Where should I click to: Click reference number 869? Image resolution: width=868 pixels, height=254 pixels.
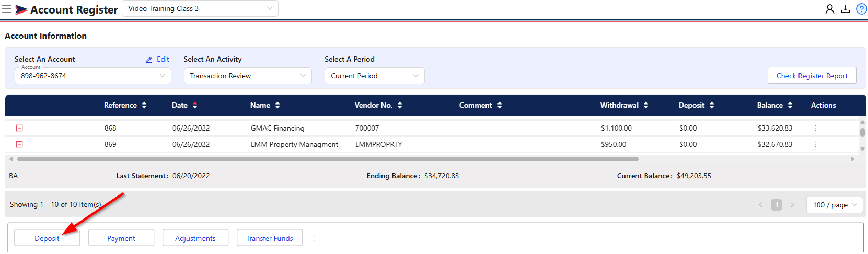point(110,144)
